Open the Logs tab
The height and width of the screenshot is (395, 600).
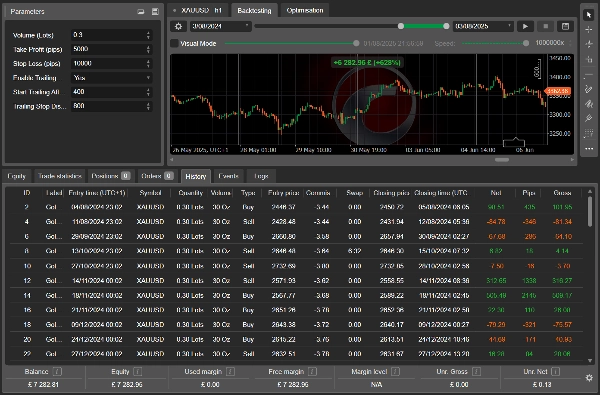click(x=261, y=176)
